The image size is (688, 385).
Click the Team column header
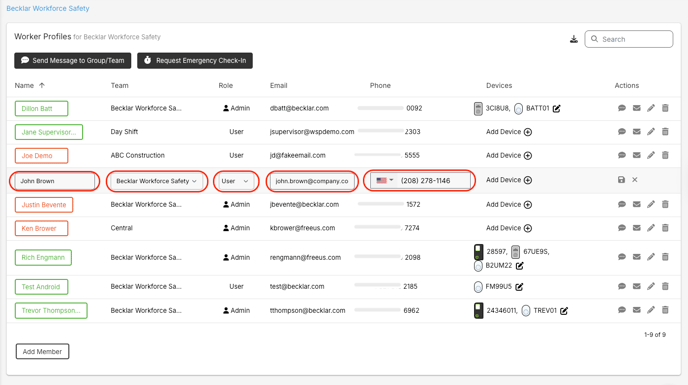(119, 86)
